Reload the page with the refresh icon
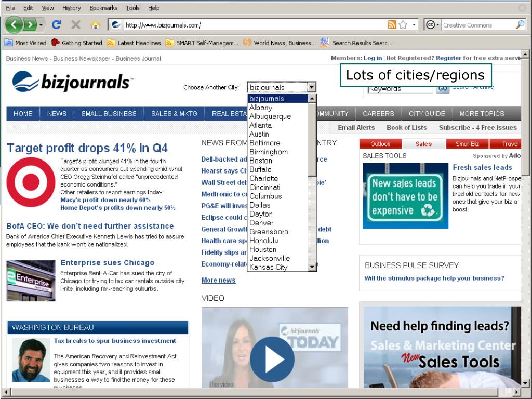The width and height of the screenshot is (532, 399). tap(56, 24)
